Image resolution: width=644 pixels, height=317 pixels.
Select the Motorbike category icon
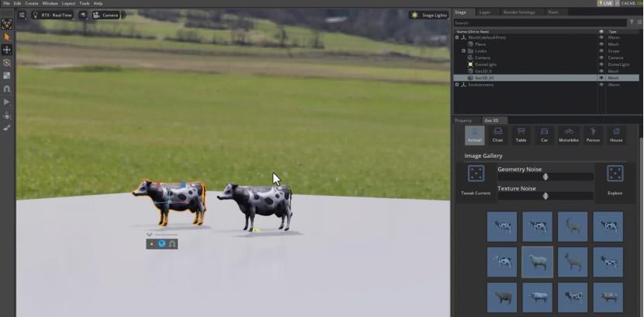tap(569, 135)
